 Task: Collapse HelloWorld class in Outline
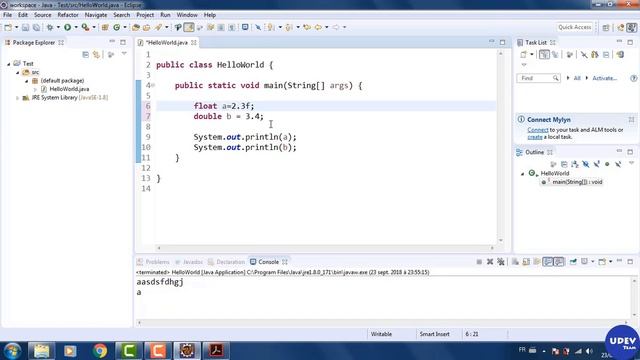pos(522,173)
